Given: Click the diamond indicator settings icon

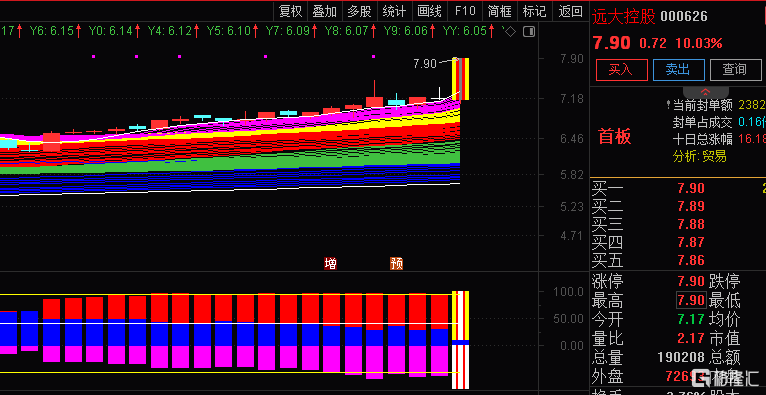Looking at the screenshot, I should 510,32.
